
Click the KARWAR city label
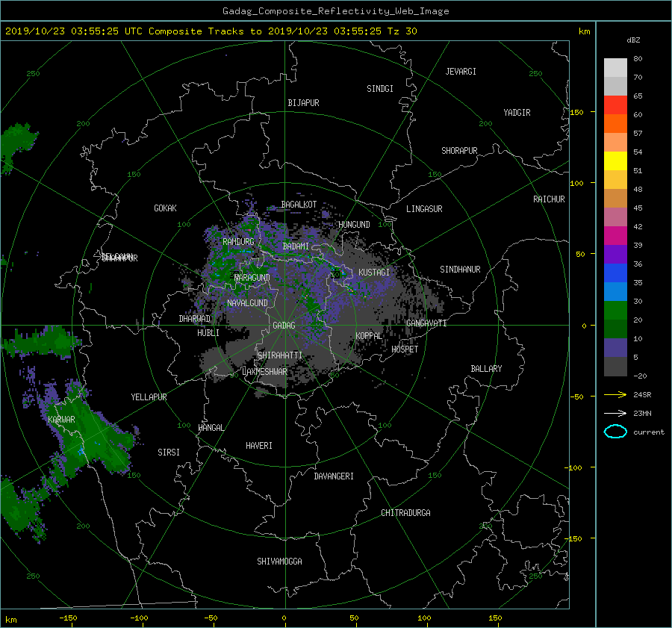point(61,420)
